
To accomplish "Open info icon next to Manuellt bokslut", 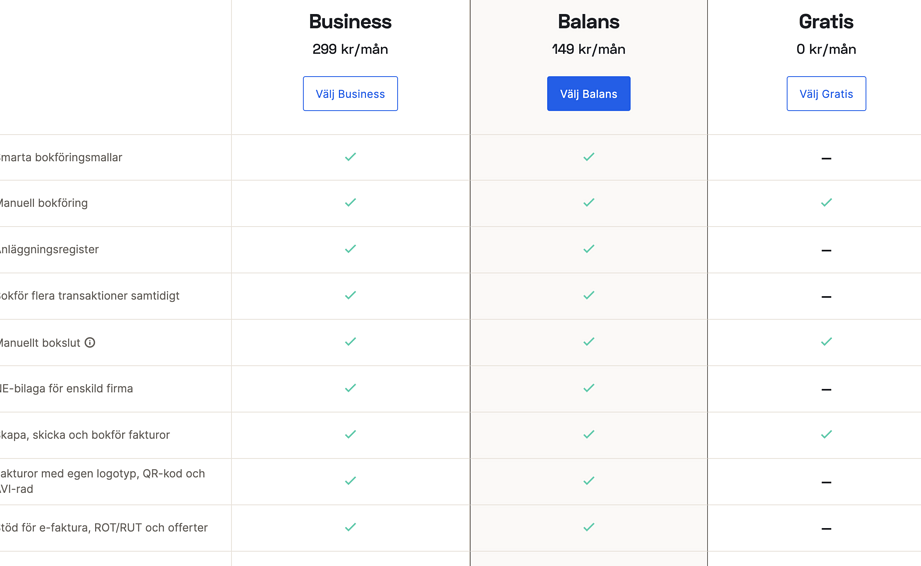I will pyautogui.click(x=90, y=342).
